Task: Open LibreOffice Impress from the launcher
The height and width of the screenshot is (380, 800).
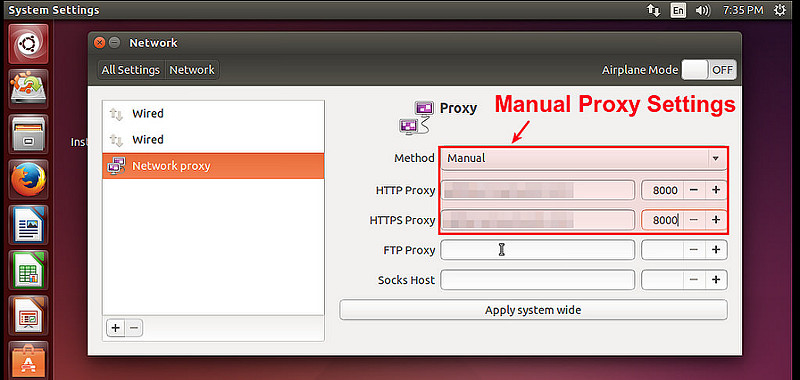Action: [29, 315]
